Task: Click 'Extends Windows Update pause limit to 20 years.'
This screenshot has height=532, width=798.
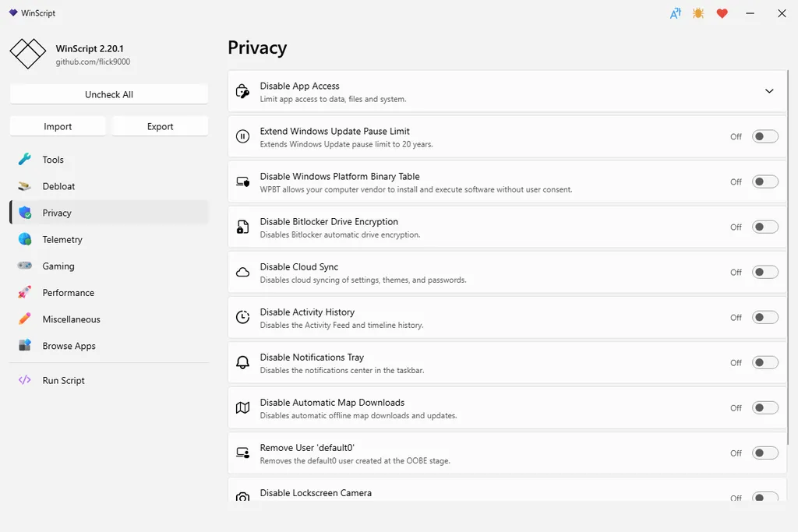Action: point(346,144)
